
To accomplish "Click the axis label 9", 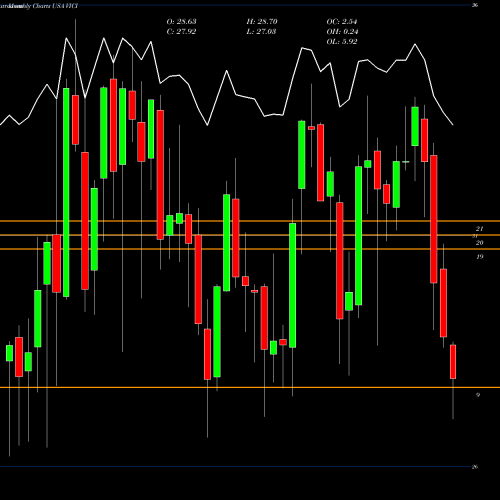I will (x=478, y=395).
